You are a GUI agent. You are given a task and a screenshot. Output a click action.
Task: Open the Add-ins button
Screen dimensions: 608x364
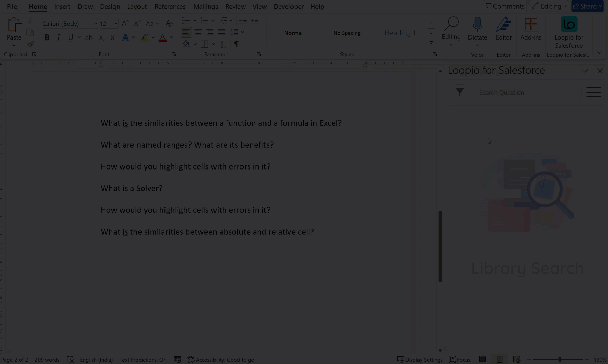[x=531, y=29]
